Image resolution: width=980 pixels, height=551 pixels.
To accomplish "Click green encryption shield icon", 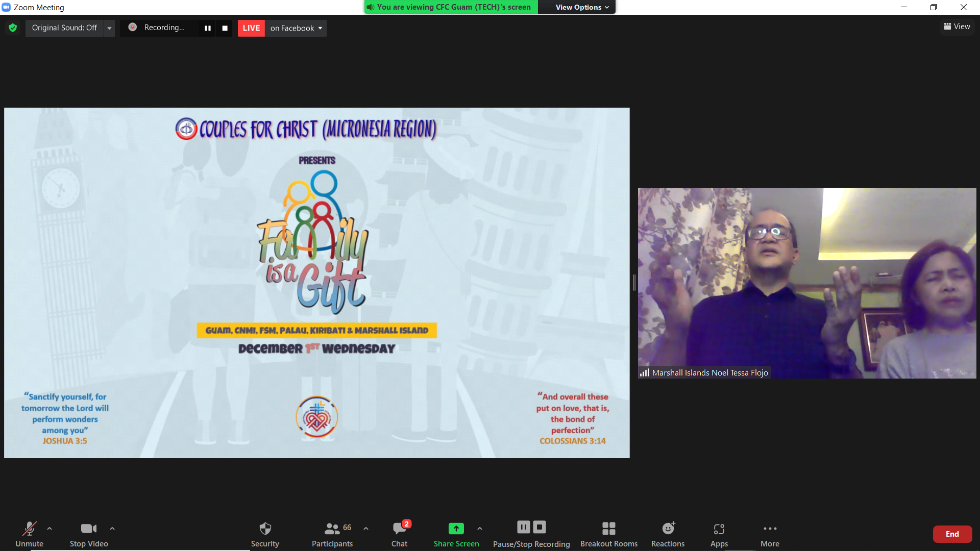I will click(x=13, y=28).
